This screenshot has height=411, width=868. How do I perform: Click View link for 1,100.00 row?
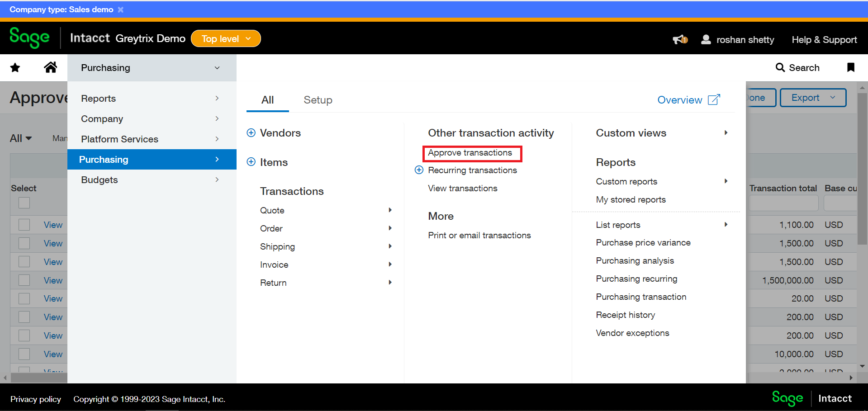[x=53, y=225]
